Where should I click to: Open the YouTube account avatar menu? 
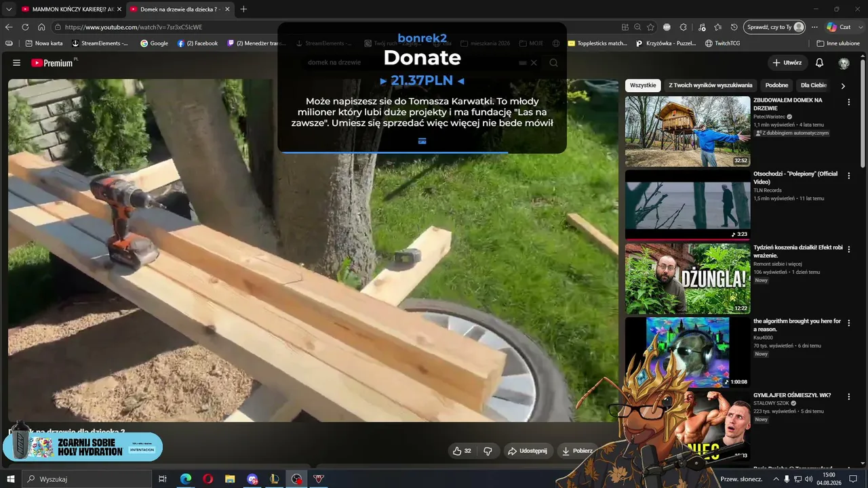click(844, 63)
